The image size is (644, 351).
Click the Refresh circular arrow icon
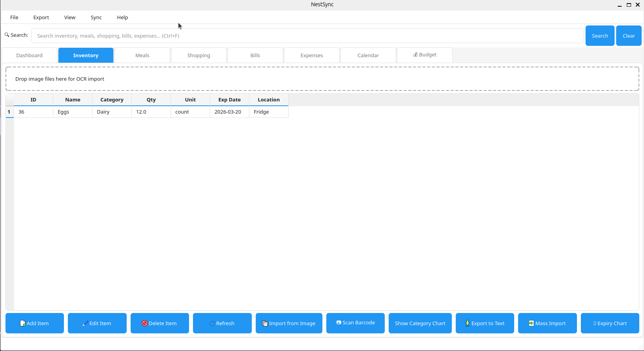tap(212, 324)
